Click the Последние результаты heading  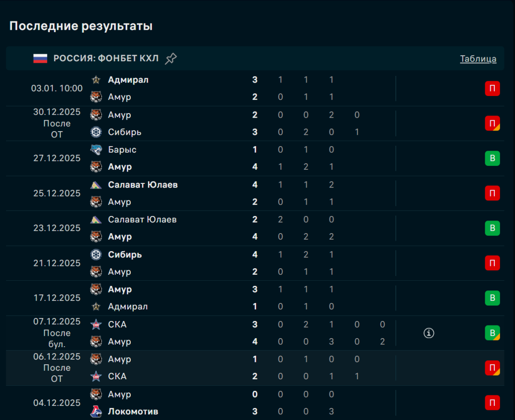(81, 26)
